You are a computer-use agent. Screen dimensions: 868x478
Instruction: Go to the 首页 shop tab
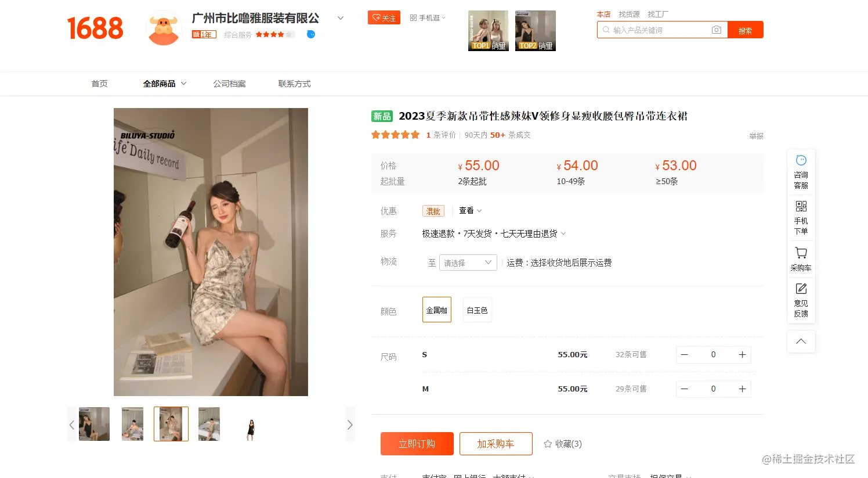point(100,84)
